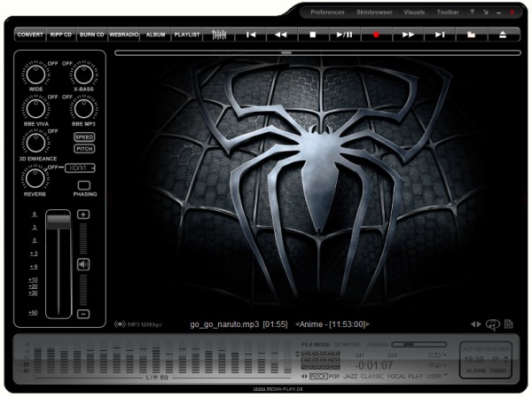Open WEBRADIO
Screen dimensions: 532x398
[124, 35]
